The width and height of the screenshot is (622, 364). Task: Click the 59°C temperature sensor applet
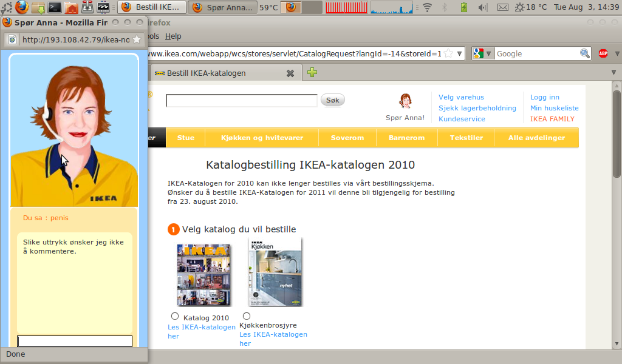(268, 7)
